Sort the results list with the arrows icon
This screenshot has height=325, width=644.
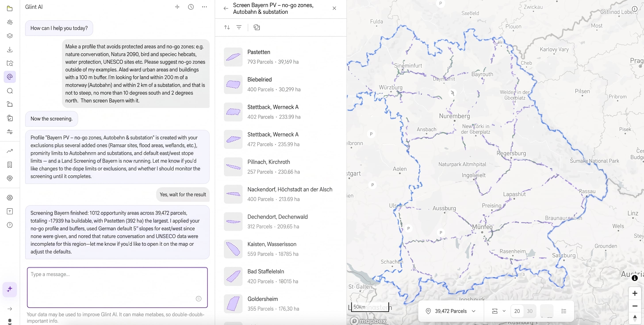point(227,27)
